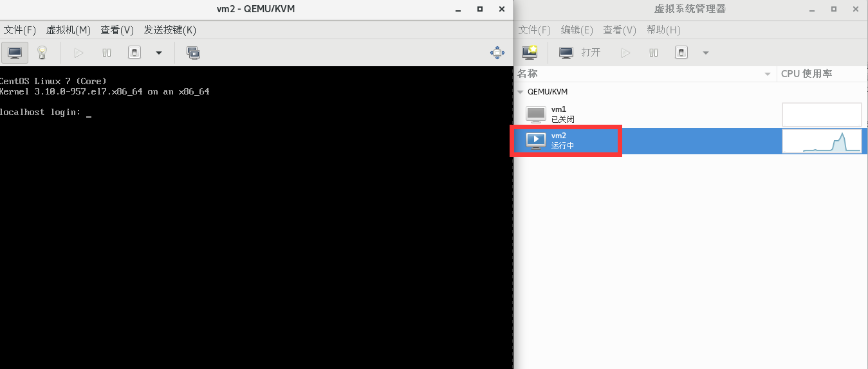Pause the vm2 machine from its toolbar
The width and height of the screenshot is (868, 369).
click(x=107, y=53)
